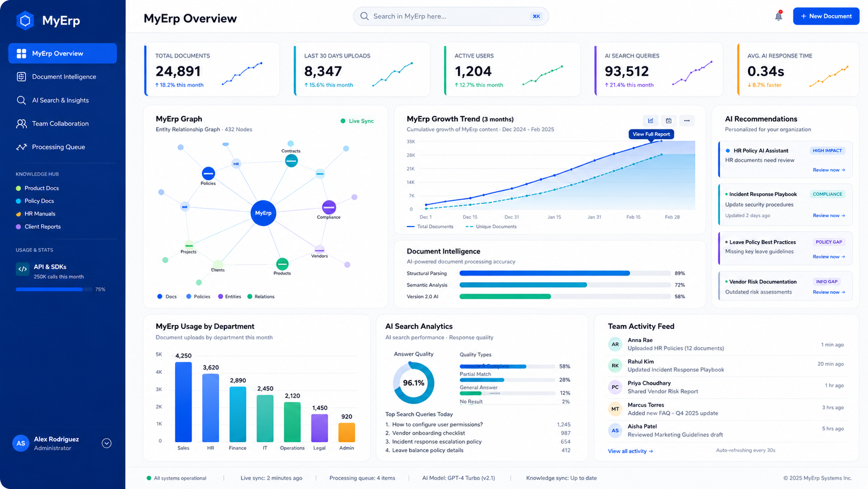Open the View all activity link
Viewport: 868px width, 489px height.
click(630, 451)
